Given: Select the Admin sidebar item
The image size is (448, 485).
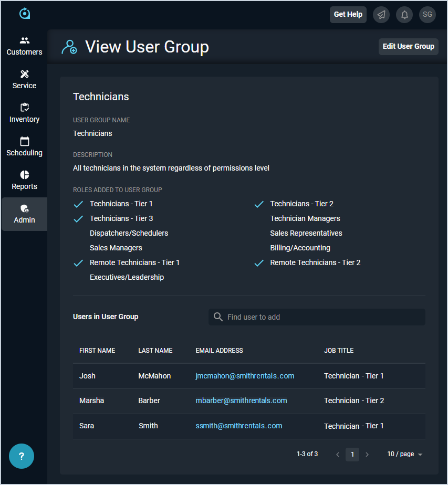Looking at the screenshot, I should pyautogui.click(x=25, y=214).
